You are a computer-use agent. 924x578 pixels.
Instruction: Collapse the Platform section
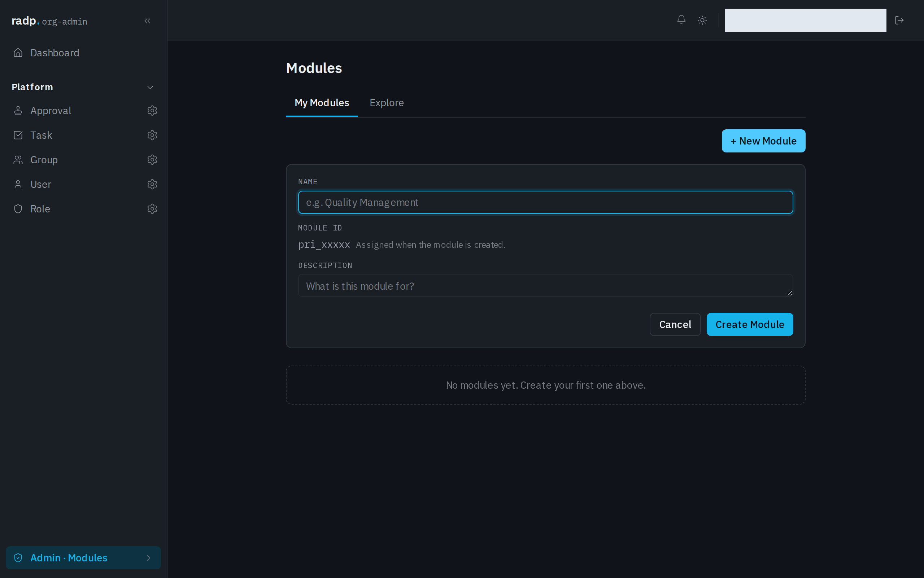(x=150, y=87)
